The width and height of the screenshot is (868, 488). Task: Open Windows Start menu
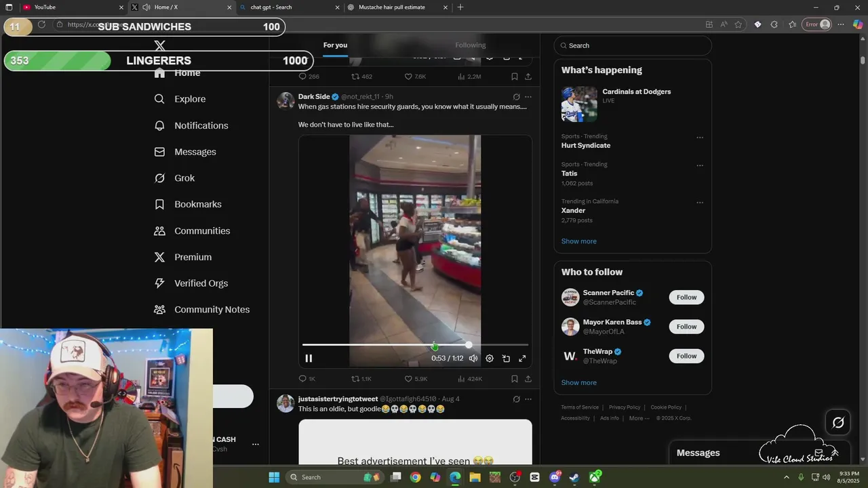[274, 477]
